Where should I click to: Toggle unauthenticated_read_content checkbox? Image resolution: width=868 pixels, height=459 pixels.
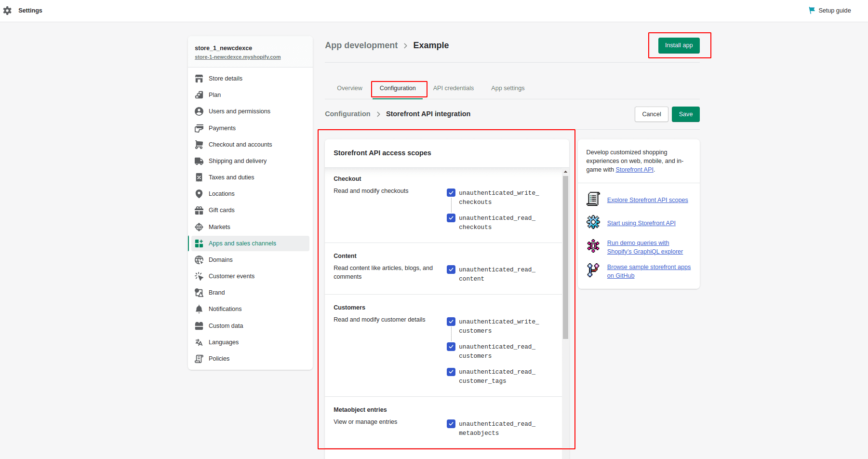pyautogui.click(x=451, y=270)
